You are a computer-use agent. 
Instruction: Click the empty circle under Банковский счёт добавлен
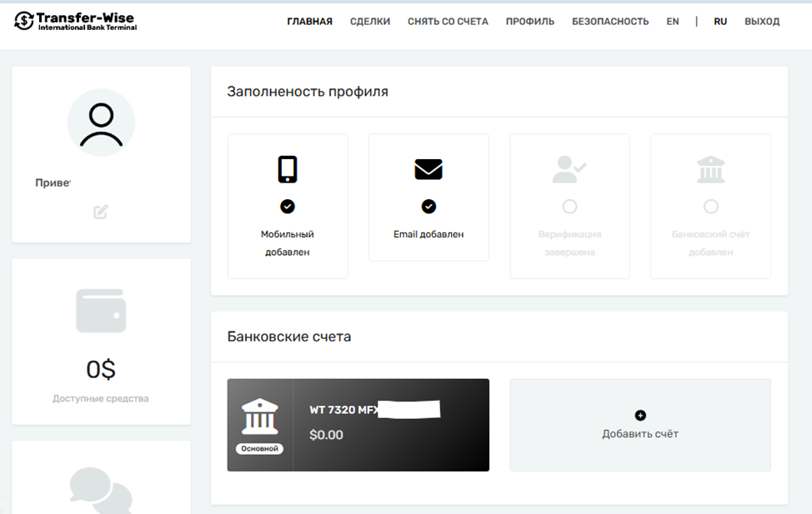click(709, 207)
